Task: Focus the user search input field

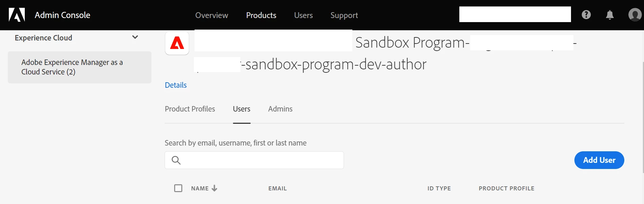Action: click(254, 160)
